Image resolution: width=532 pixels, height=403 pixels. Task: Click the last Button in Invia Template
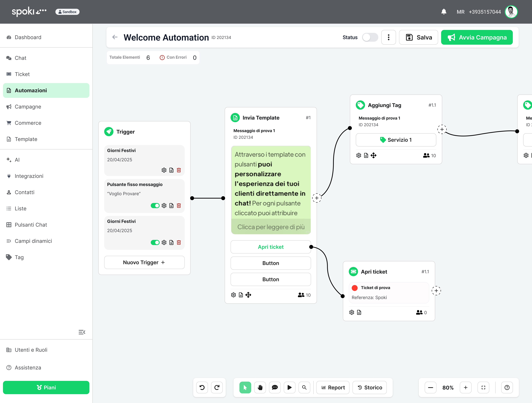point(271,279)
